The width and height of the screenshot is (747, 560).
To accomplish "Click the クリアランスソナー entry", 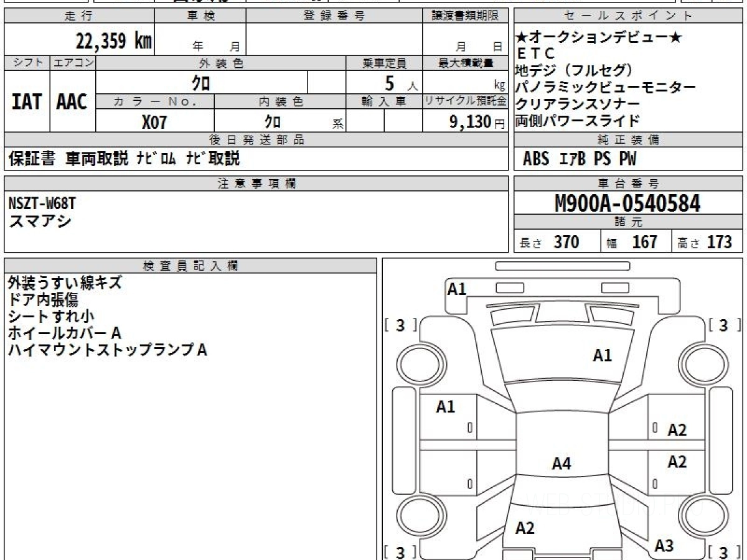I will 578,104.
